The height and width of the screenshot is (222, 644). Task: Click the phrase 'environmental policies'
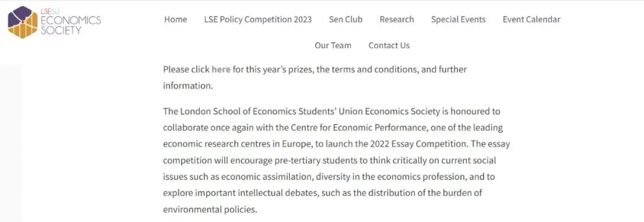click(x=210, y=210)
